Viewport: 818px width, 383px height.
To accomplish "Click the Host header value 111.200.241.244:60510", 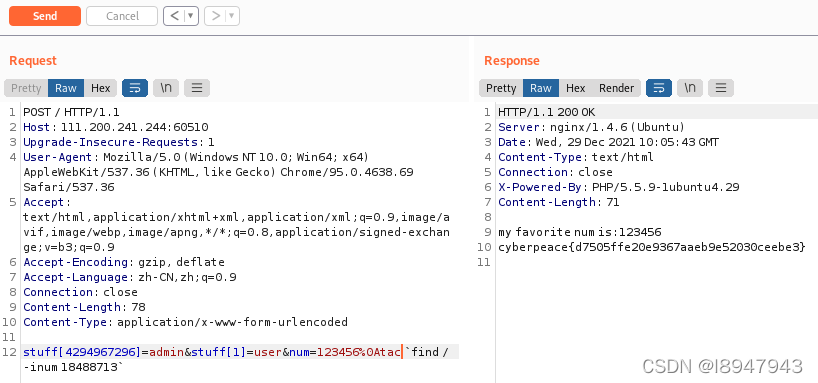I will click(x=135, y=127).
